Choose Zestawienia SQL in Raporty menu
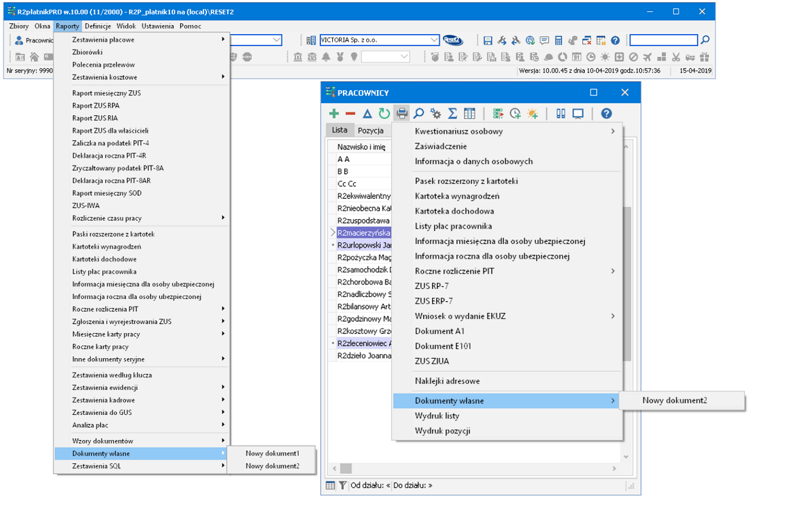Viewport: 812px width, 520px height. [141, 466]
